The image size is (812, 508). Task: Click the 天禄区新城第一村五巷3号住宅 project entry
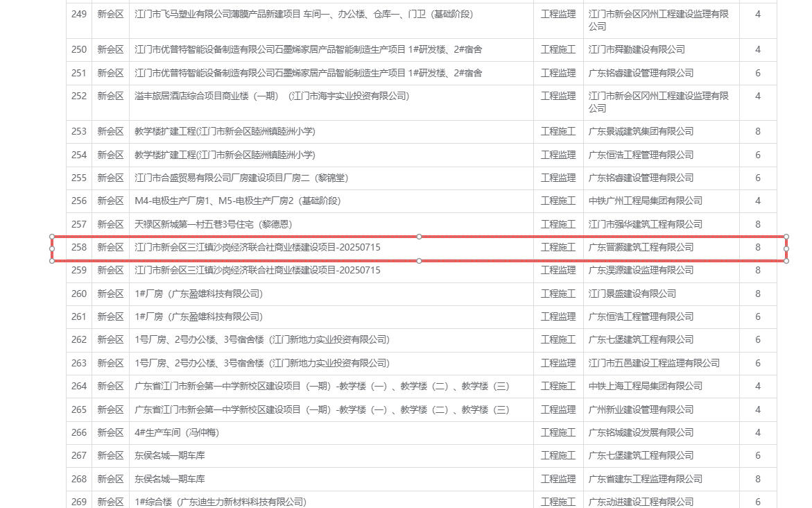tap(214, 225)
